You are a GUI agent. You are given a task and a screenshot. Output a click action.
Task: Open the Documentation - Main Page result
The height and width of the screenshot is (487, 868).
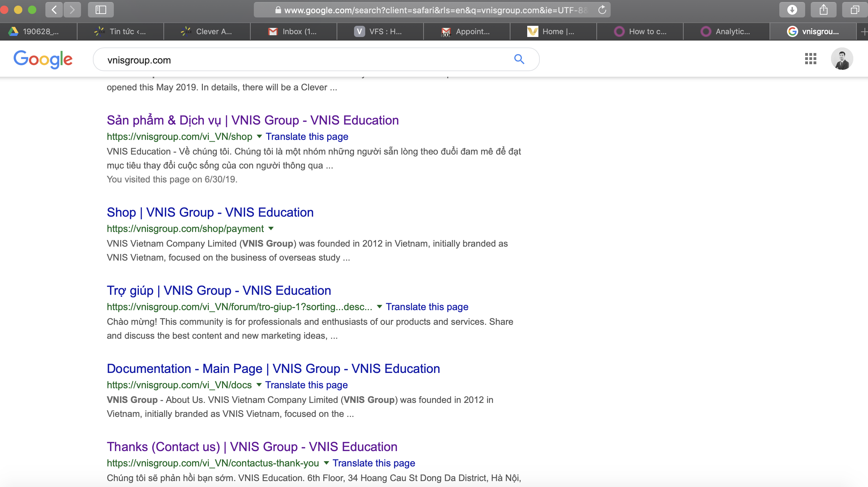[273, 369]
